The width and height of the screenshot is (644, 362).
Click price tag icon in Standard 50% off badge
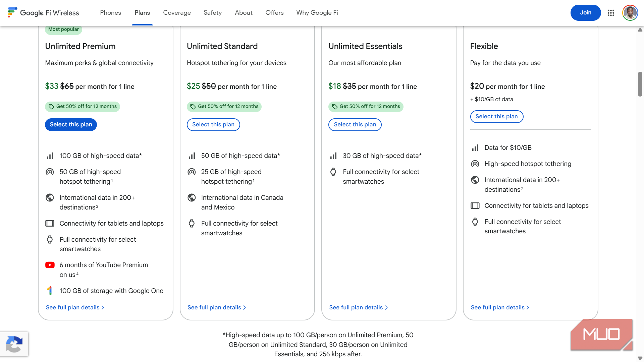point(193,107)
